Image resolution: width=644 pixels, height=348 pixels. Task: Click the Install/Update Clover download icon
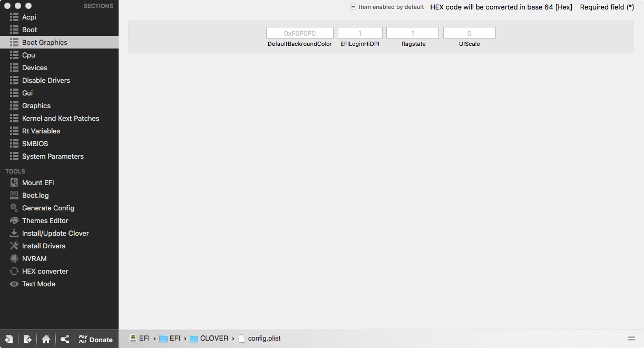pos(14,233)
